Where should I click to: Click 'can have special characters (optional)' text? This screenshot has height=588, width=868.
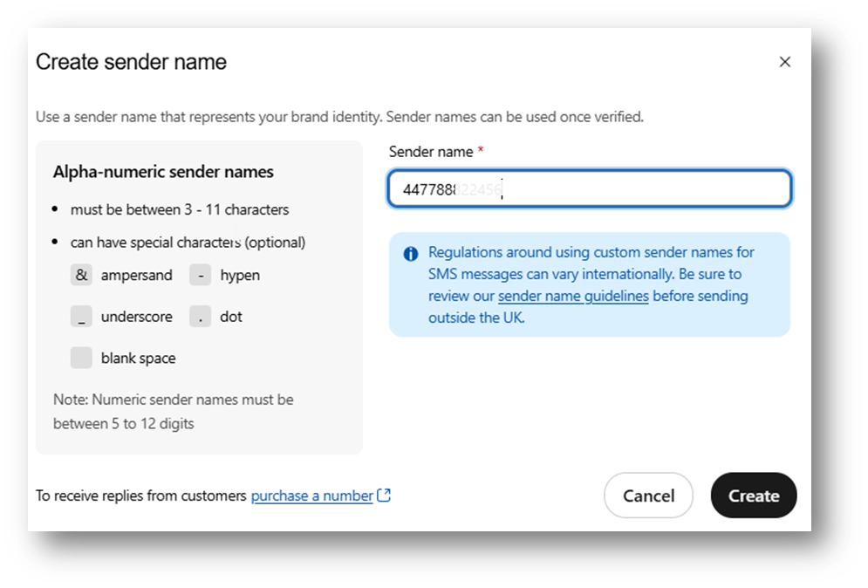pyautogui.click(x=188, y=243)
